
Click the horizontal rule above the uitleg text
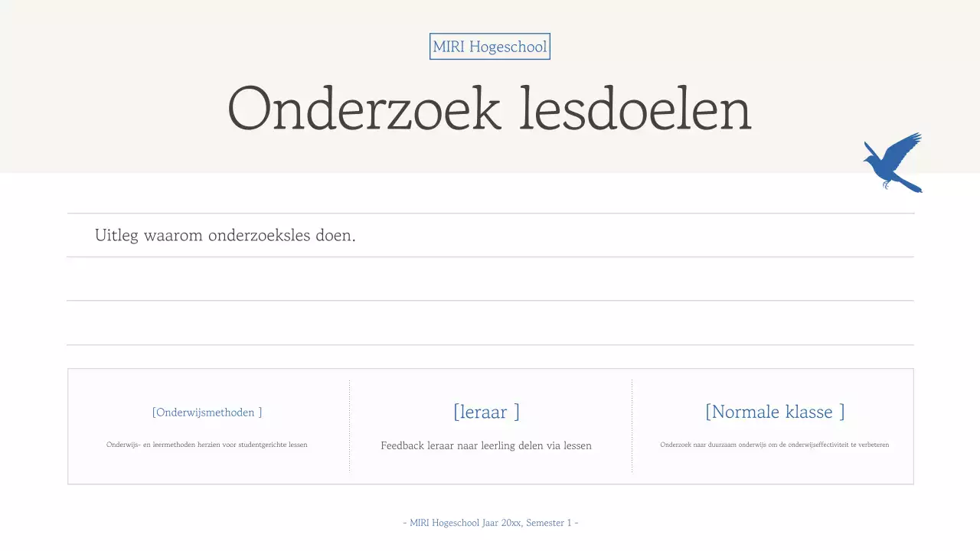[x=490, y=213]
